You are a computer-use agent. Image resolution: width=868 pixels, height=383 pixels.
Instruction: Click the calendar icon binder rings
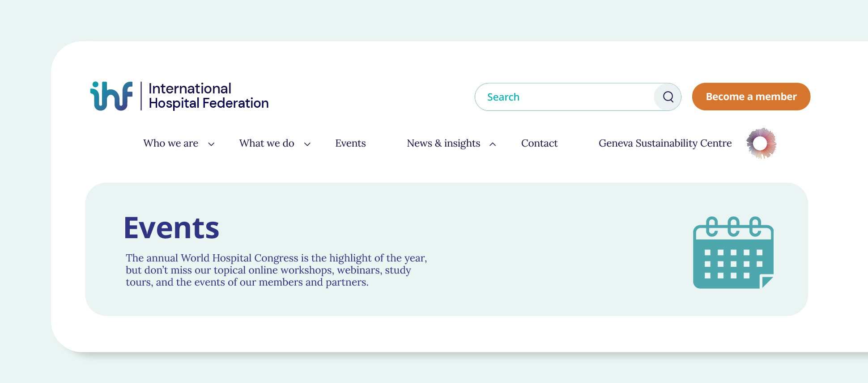point(733,226)
